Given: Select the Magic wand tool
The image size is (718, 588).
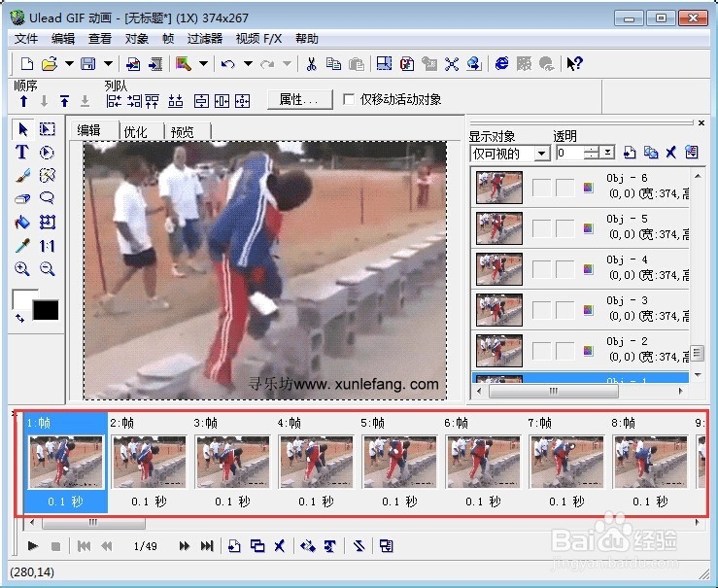Looking at the screenshot, I should point(48,175).
